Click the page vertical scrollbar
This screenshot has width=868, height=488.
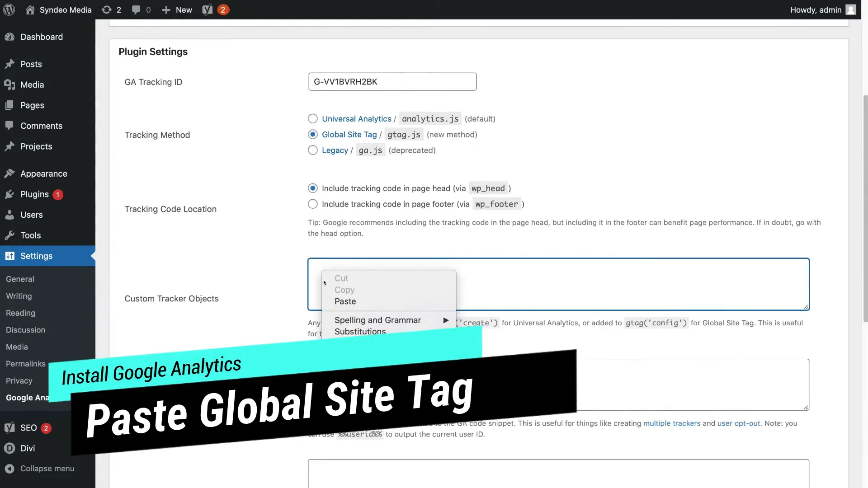point(865,208)
